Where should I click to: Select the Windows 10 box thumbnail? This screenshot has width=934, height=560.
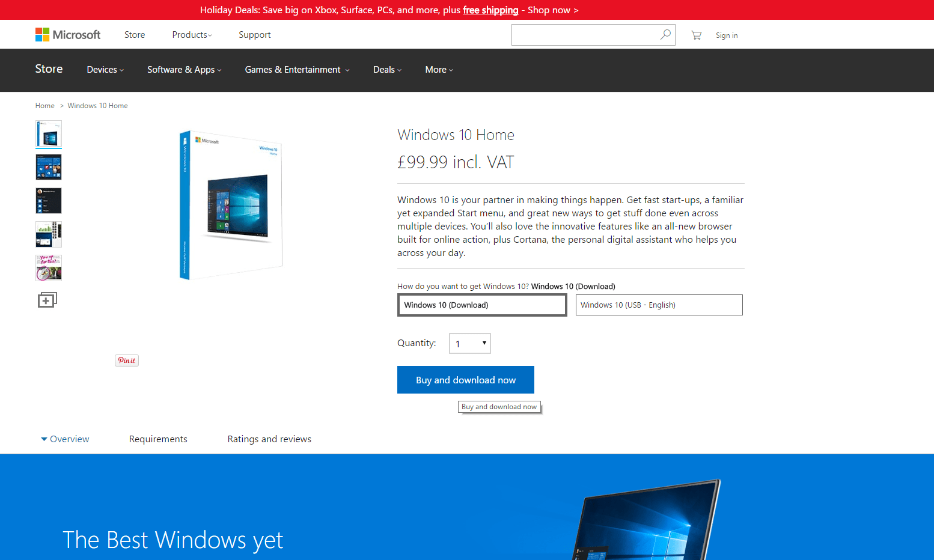click(49, 134)
